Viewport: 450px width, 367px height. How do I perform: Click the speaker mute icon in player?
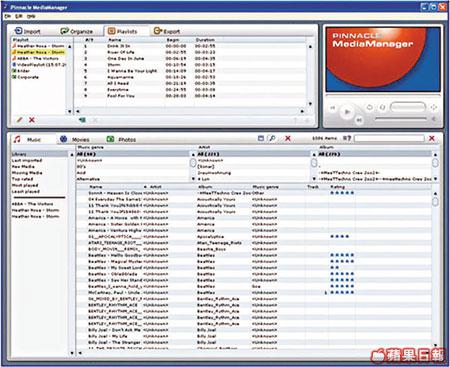(434, 119)
